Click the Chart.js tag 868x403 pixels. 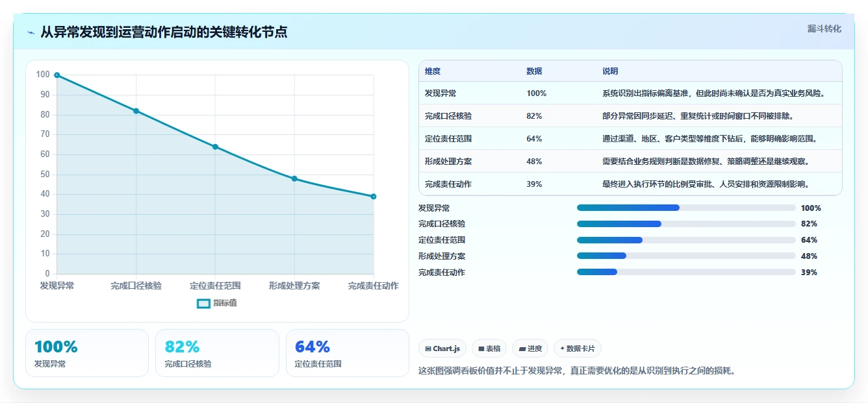tap(442, 348)
